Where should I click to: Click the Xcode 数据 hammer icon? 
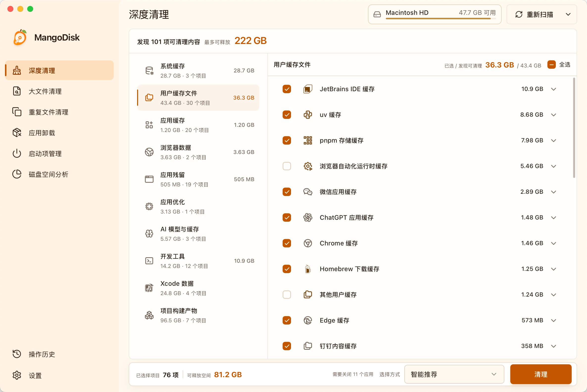(x=149, y=288)
